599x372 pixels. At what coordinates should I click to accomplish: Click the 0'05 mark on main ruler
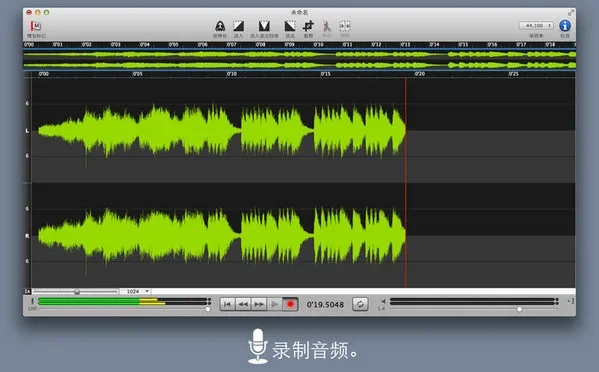pos(138,74)
